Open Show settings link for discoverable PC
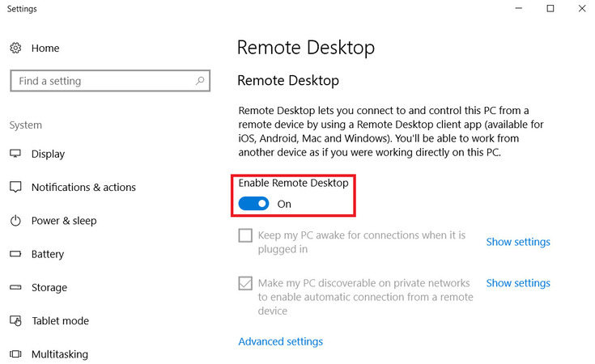Viewport: 595px width, 364px height. click(517, 283)
